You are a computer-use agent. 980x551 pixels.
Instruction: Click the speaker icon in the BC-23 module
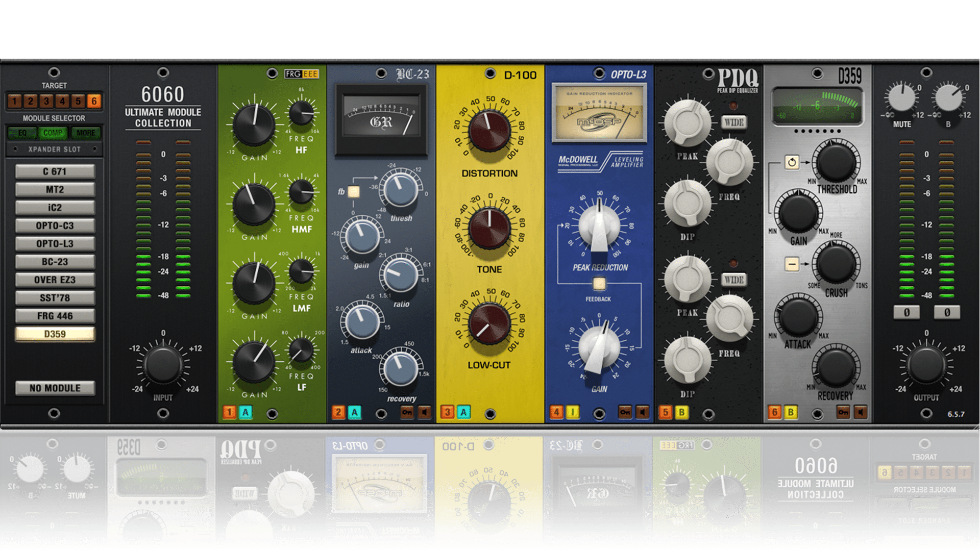click(x=424, y=412)
